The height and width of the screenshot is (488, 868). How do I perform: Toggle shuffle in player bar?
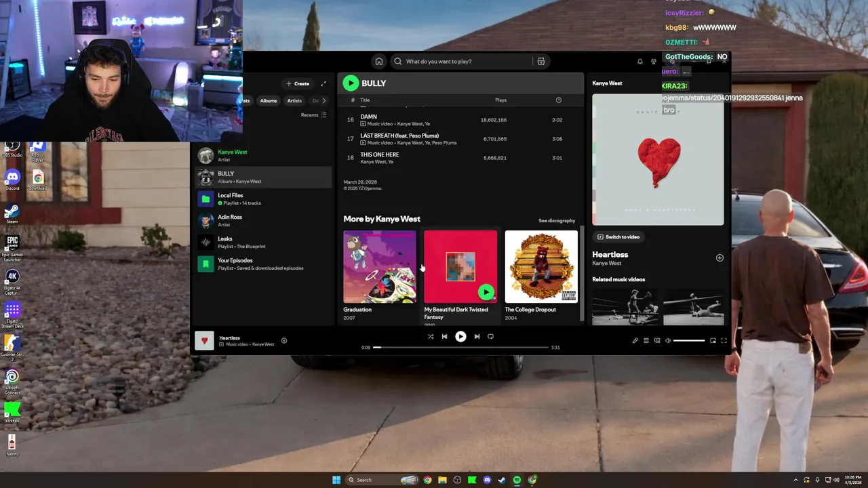(431, 336)
